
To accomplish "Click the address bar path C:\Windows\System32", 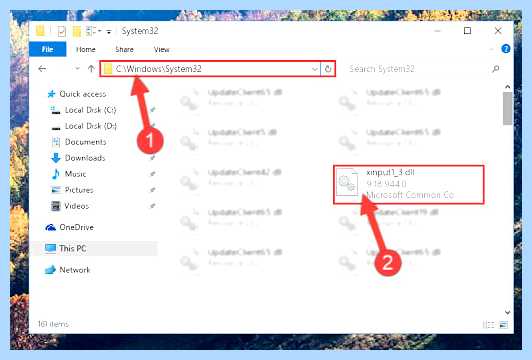I will [159, 69].
